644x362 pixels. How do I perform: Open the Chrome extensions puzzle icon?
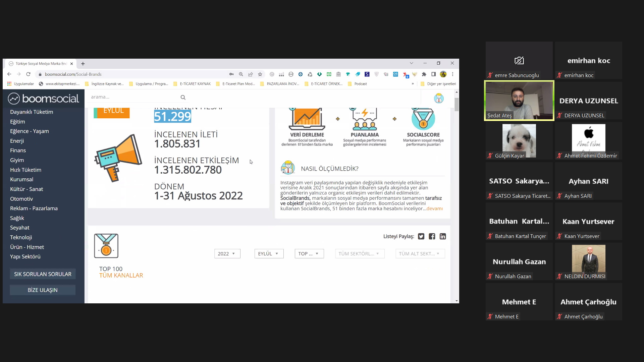(x=424, y=74)
